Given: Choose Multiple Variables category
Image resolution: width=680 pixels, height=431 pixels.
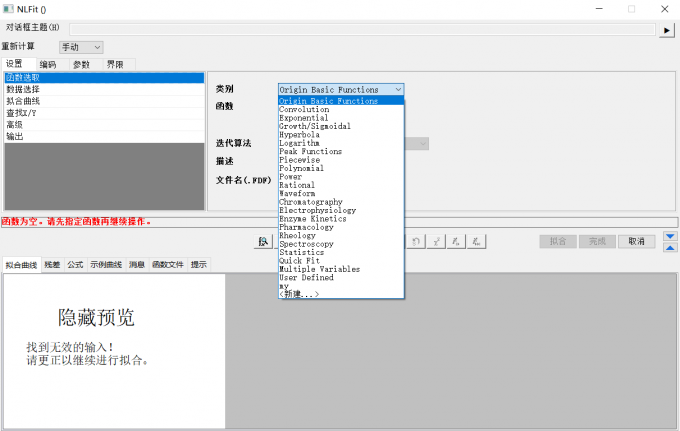Looking at the screenshot, I should [x=341, y=269].
